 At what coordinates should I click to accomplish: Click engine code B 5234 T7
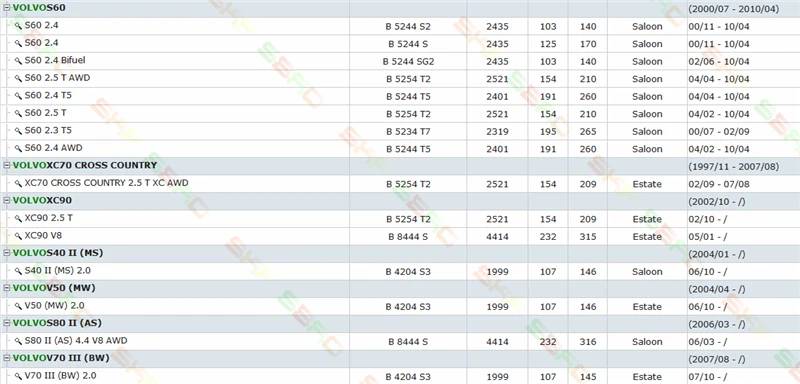tap(408, 132)
